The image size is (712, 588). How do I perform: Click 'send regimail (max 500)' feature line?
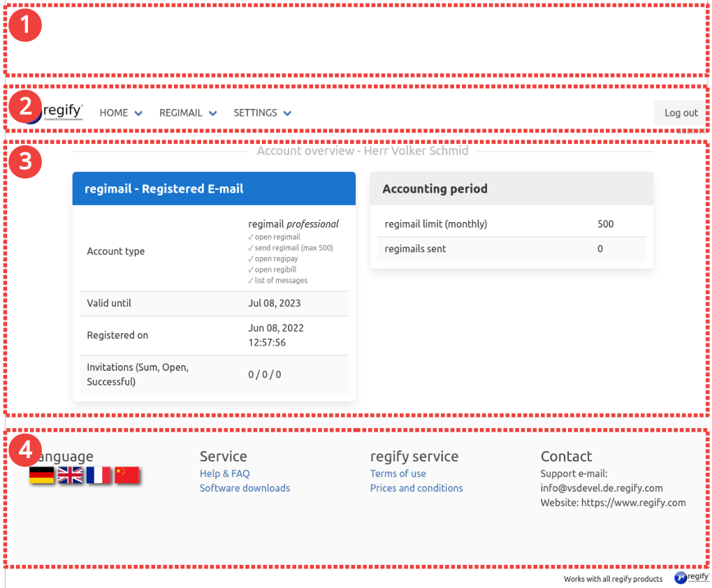pyautogui.click(x=291, y=248)
